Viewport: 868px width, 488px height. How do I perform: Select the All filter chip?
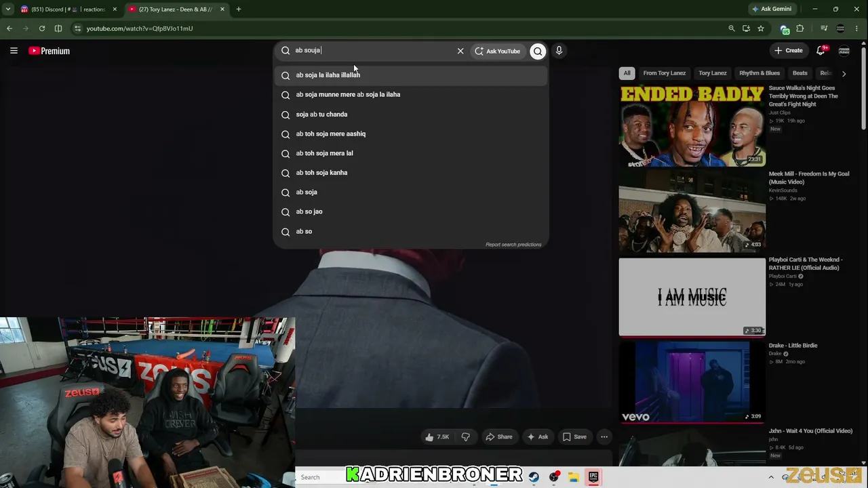pyautogui.click(x=627, y=73)
